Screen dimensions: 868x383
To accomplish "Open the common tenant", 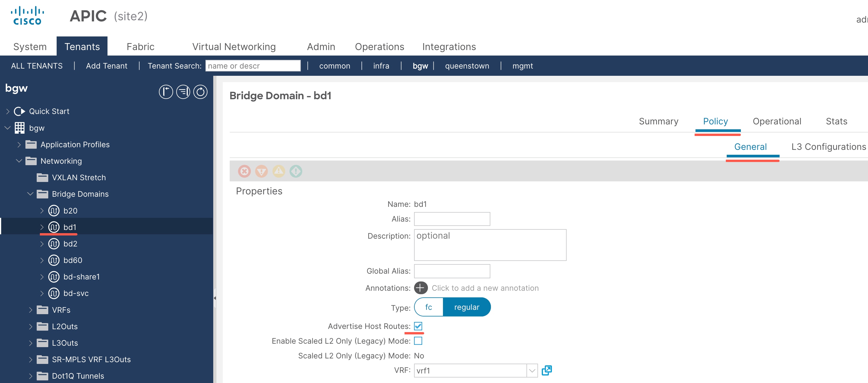I will [335, 66].
